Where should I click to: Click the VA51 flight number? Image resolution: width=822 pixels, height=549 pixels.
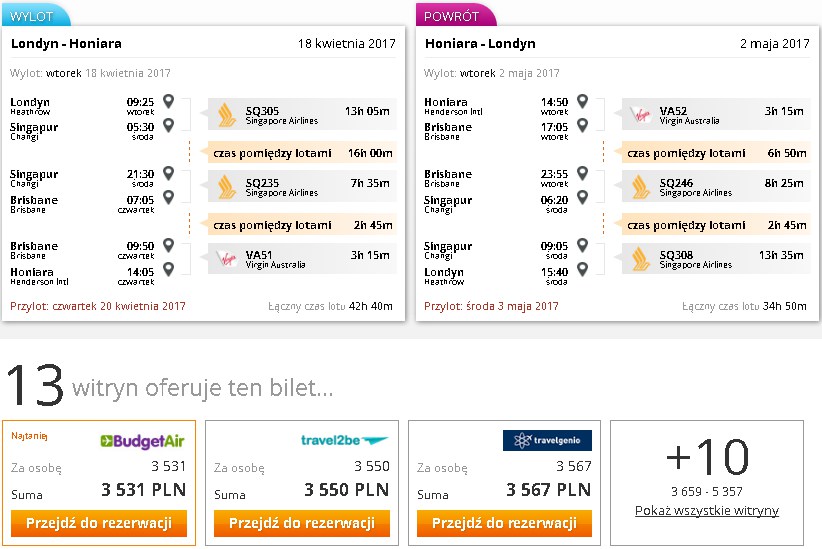[259, 255]
